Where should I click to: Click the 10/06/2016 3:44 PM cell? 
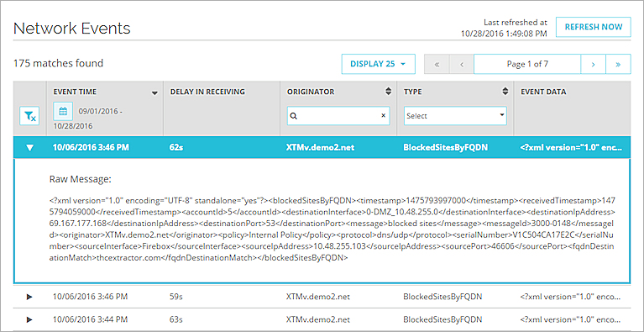[x=91, y=319]
